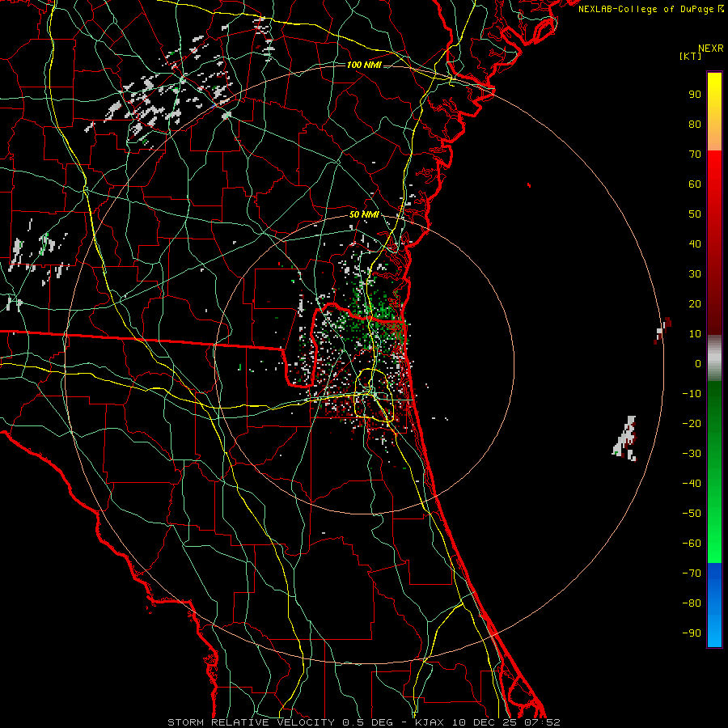Viewport: 728px width, 728px height.
Task: Click the positive 70 knot scale label
Action: coord(695,154)
